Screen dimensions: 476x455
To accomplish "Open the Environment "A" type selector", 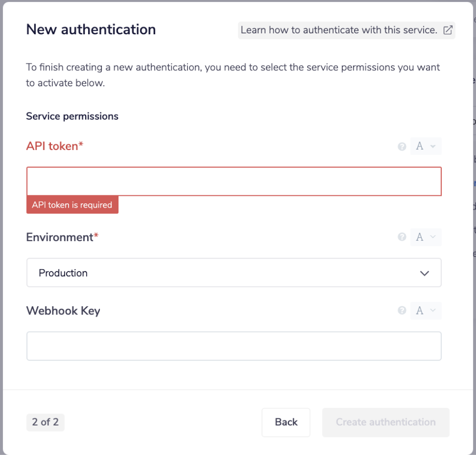I will tap(426, 237).
